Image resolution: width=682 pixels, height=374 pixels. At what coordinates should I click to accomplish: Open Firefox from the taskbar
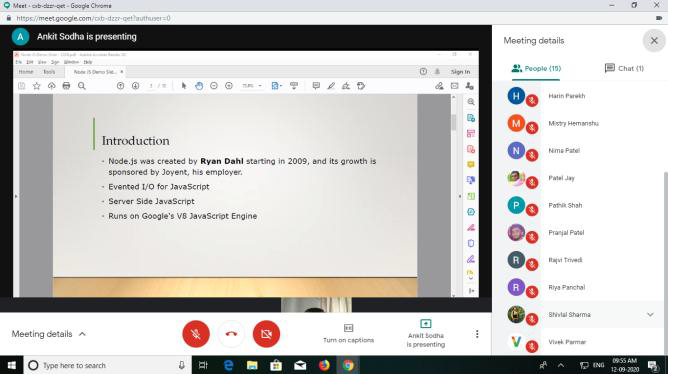324,365
